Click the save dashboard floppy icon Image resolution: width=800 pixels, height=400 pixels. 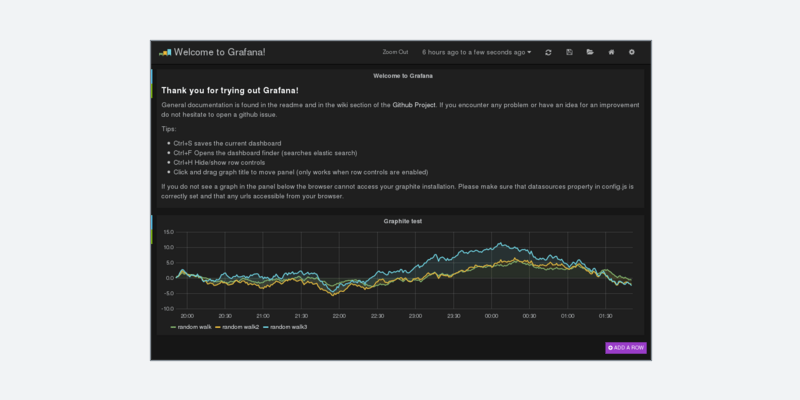569,52
